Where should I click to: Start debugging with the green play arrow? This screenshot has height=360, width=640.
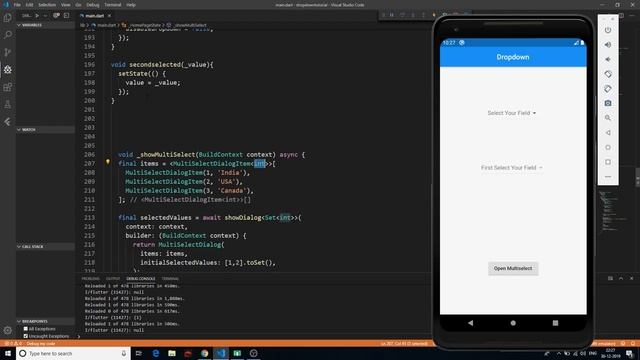coord(37,16)
